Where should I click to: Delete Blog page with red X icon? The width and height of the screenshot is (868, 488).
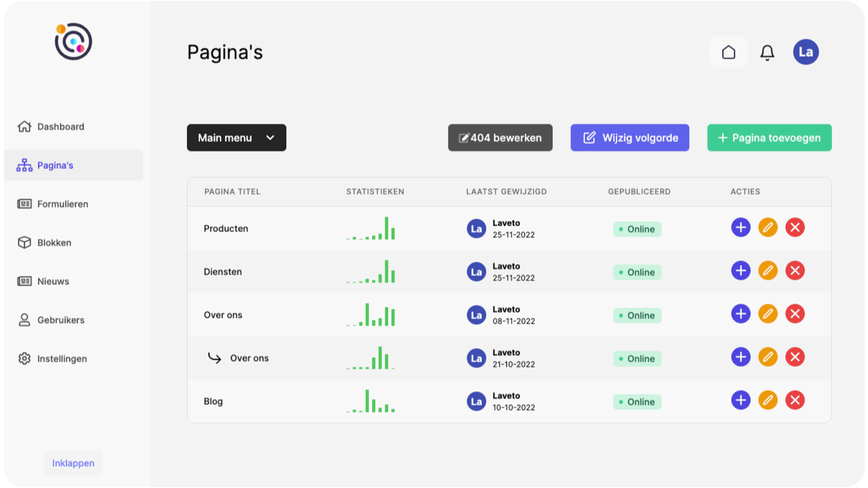(795, 400)
